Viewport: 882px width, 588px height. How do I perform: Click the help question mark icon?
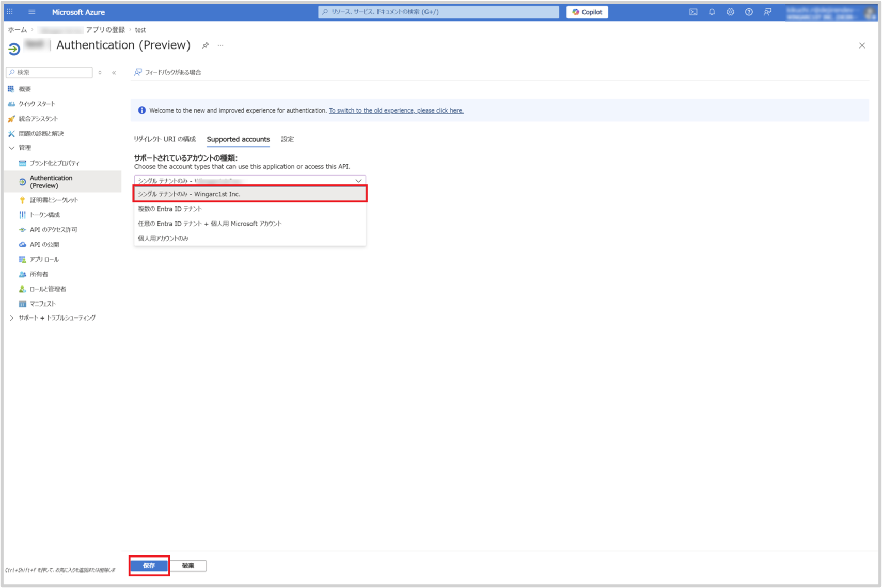click(x=749, y=12)
